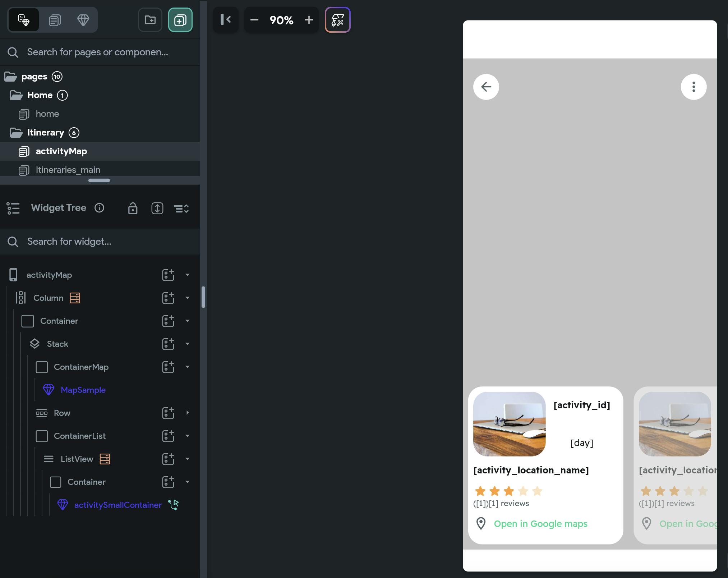This screenshot has height=578, width=728.
Task: Switch to the pages list tab
Action: tap(55, 20)
